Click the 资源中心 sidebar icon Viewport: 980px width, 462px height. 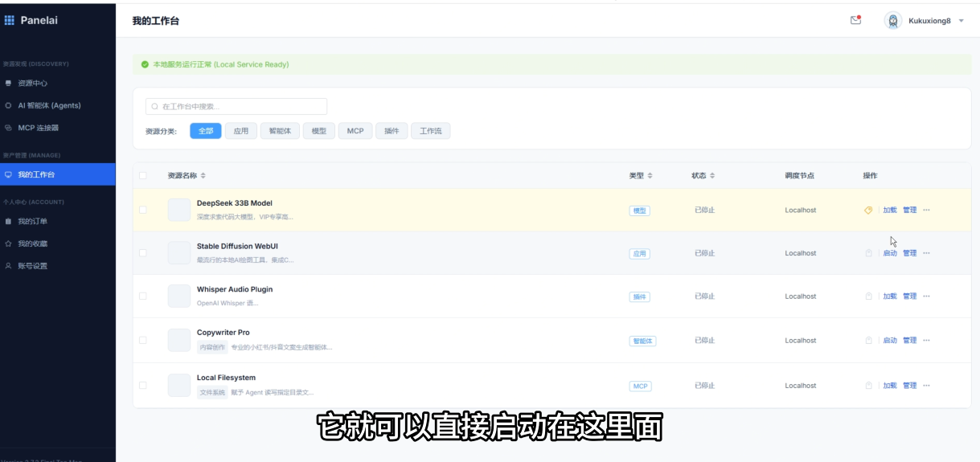[8, 83]
